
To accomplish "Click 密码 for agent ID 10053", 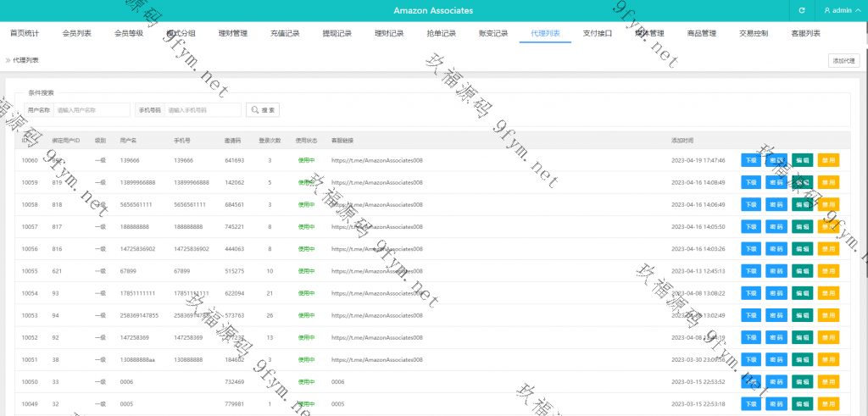I will (x=776, y=315).
